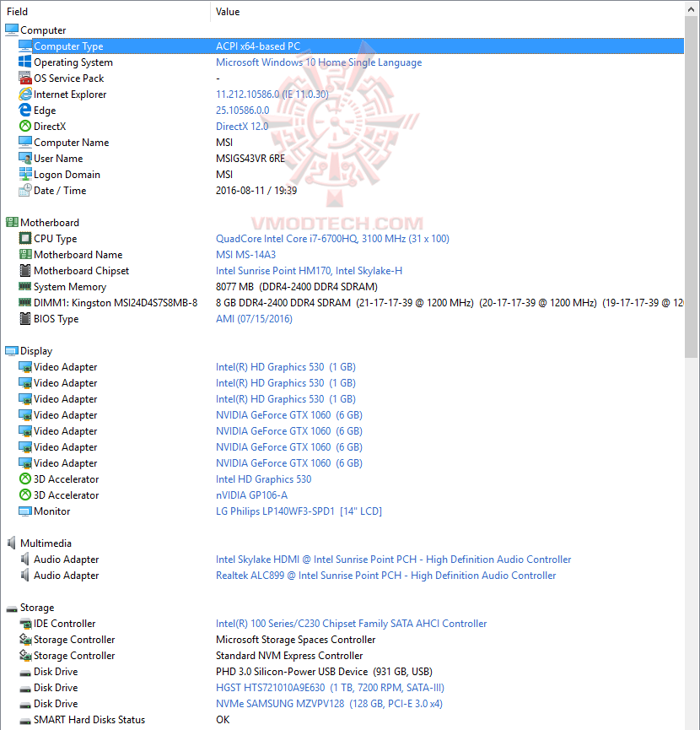
Task: Click the User Name icon
Action: tap(25, 159)
